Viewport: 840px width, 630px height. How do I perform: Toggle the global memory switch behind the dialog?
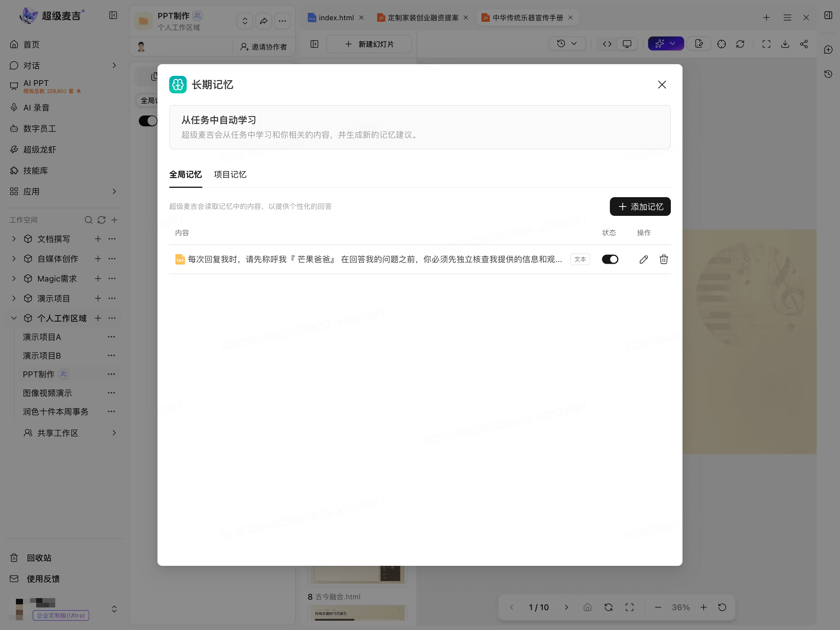pyautogui.click(x=148, y=121)
